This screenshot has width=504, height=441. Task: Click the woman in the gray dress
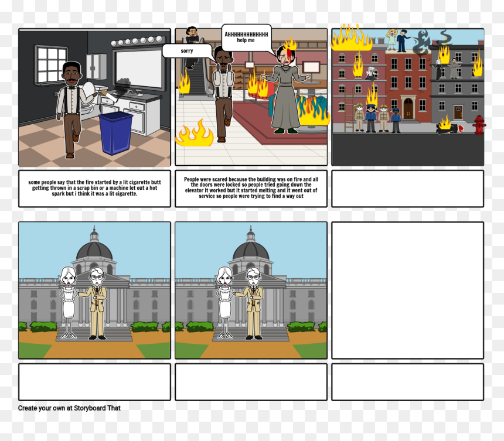pyautogui.click(x=287, y=91)
